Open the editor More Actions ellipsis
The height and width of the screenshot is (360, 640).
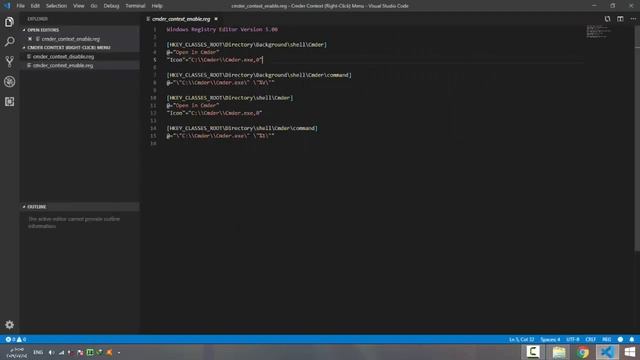click(x=633, y=19)
